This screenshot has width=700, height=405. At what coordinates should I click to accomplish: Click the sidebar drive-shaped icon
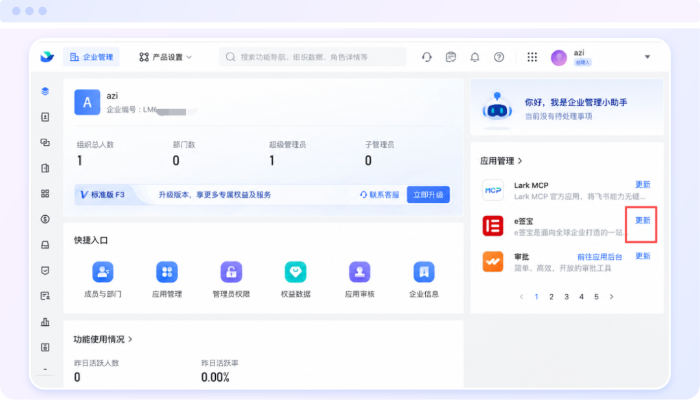pyautogui.click(x=45, y=245)
